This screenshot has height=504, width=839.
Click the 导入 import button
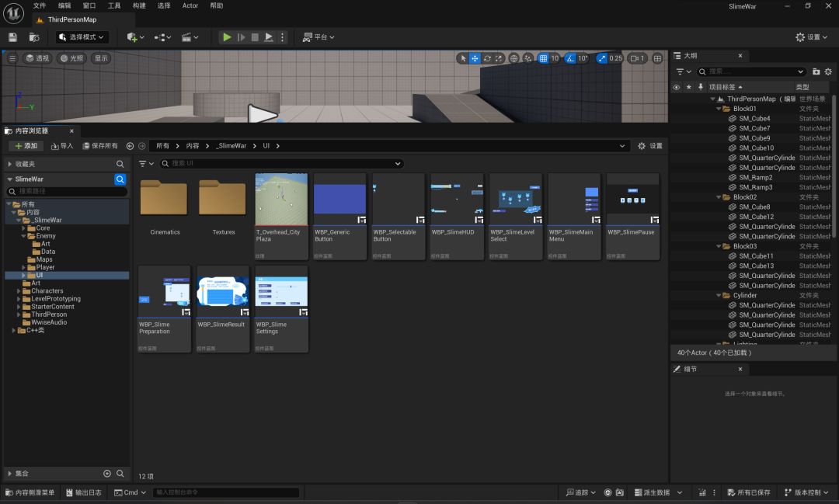tap(62, 145)
